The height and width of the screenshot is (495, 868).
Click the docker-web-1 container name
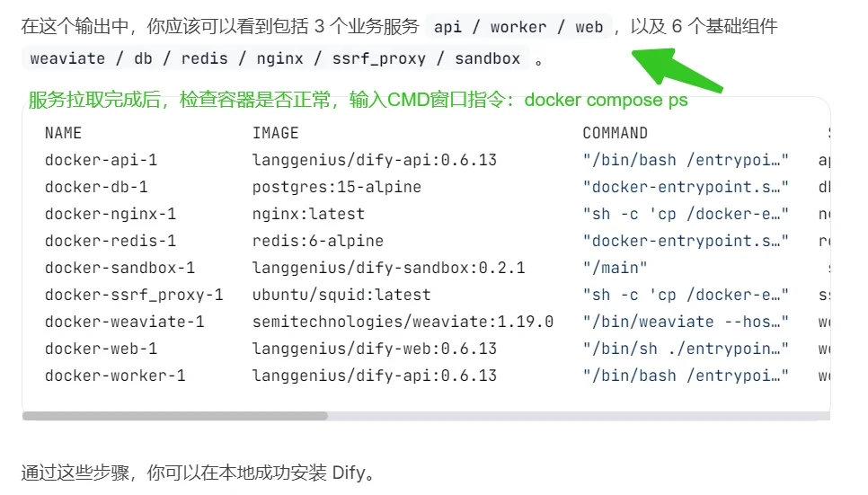[x=101, y=349]
